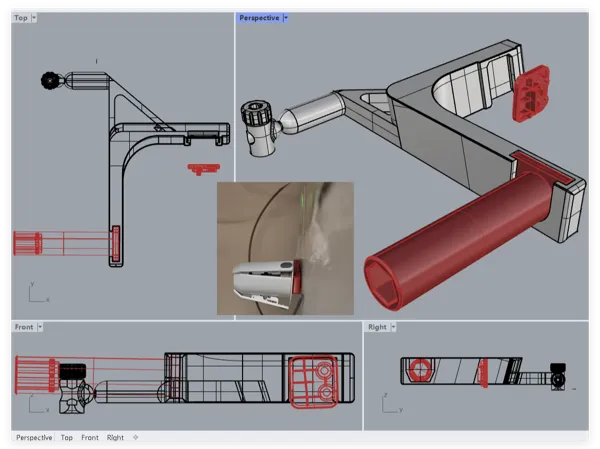Open the Front viewport dropdown arrow
Image resolution: width=600 pixels, height=449 pixels.
click(40, 327)
